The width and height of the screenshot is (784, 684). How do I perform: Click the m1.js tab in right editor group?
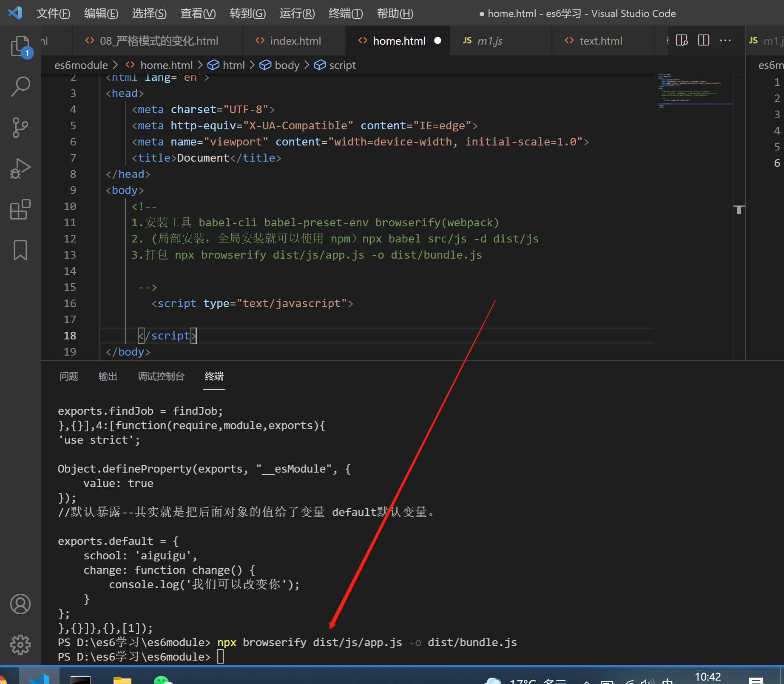pos(766,41)
